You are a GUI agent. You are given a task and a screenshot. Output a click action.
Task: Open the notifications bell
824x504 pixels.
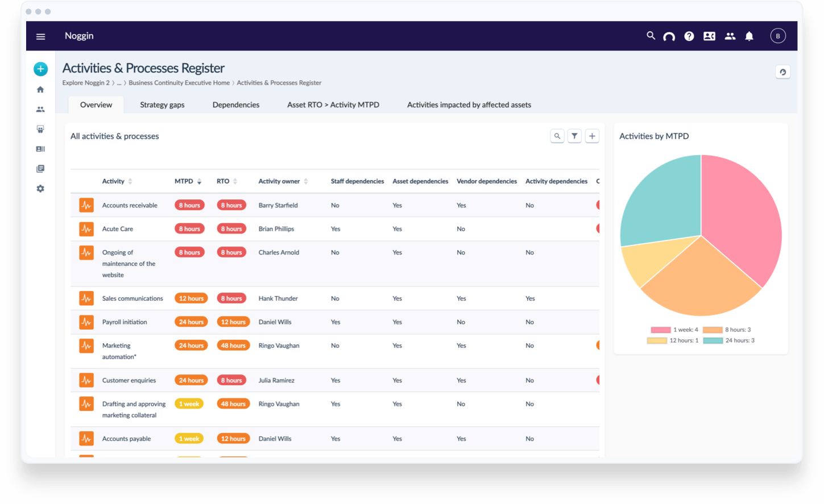click(x=749, y=36)
